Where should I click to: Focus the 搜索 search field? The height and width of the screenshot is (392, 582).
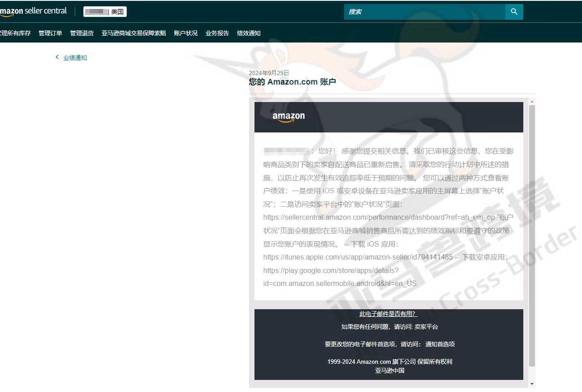click(425, 12)
